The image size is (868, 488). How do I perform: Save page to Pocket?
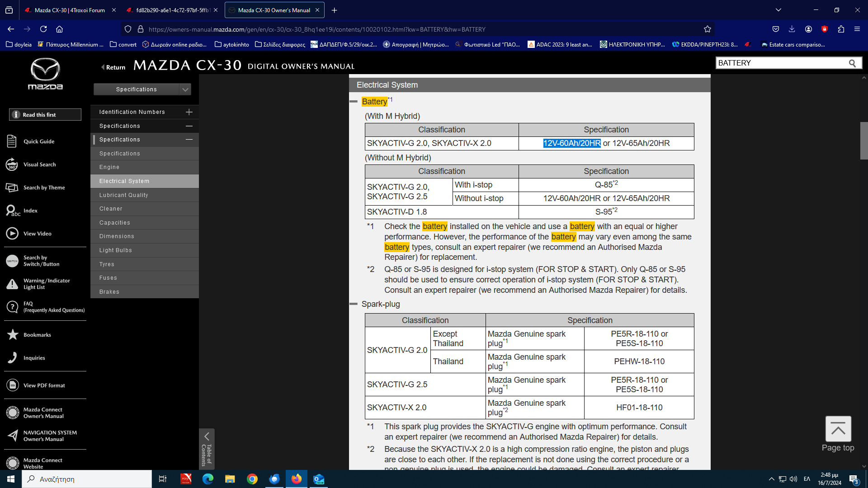(x=776, y=29)
